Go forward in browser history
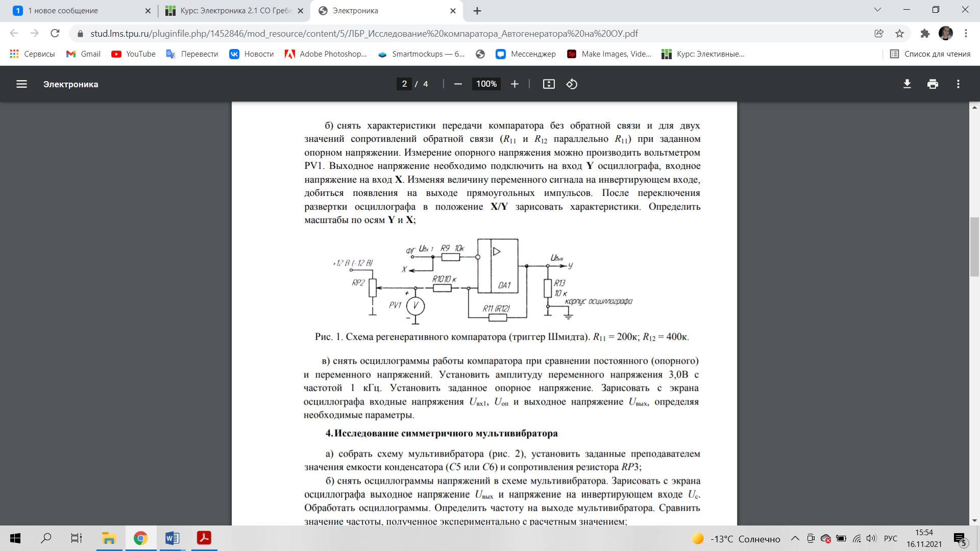Viewport: 980px width, 551px height. click(34, 33)
